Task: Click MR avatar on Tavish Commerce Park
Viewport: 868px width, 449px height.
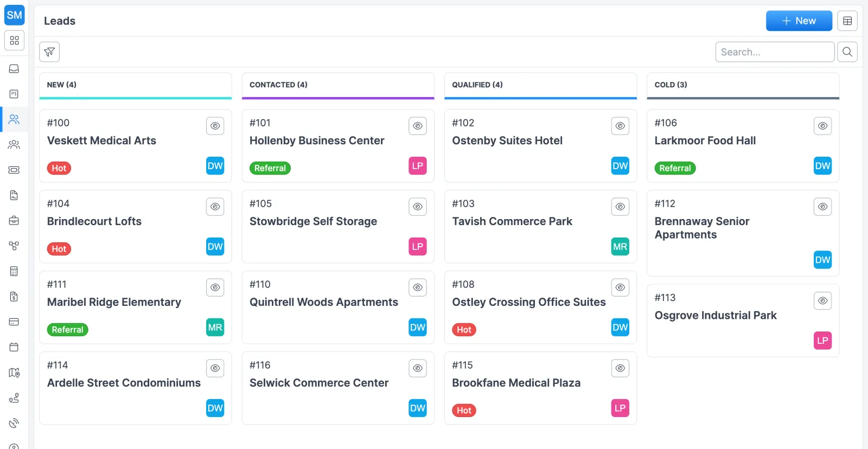Action: tap(620, 247)
